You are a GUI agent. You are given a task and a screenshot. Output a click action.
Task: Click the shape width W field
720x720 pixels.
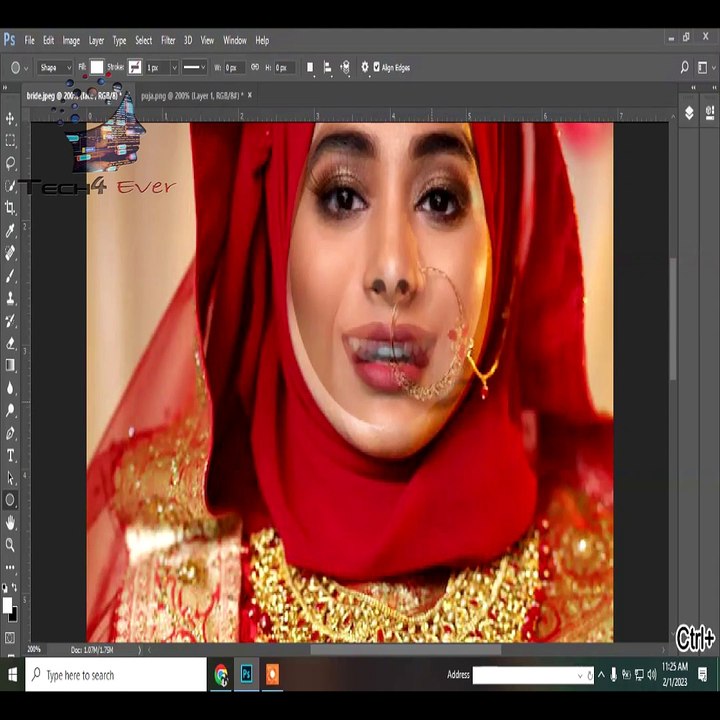click(x=235, y=68)
